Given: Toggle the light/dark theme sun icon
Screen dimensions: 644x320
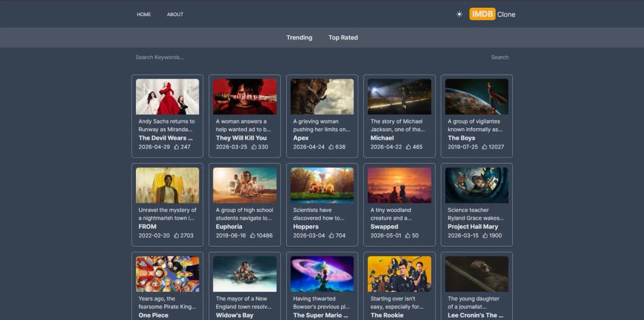Looking at the screenshot, I should click(459, 14).
